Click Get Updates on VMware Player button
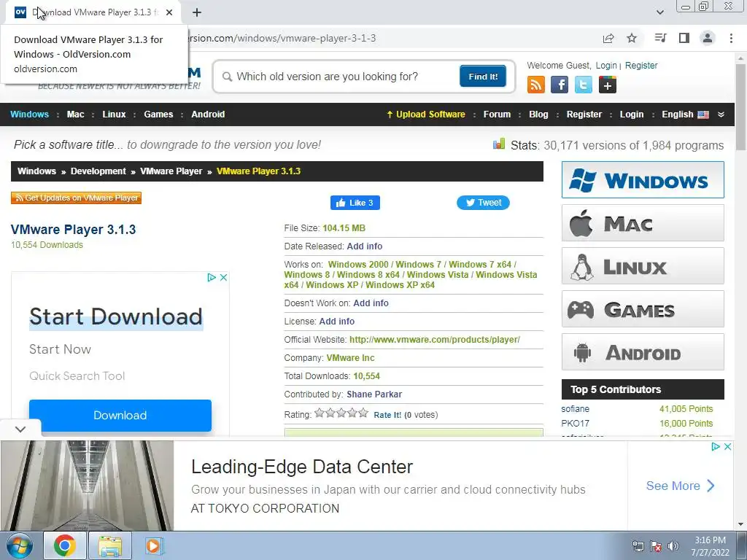Image resolution: width=747 pixels, height=560 pixels. [x=76, y=198]
